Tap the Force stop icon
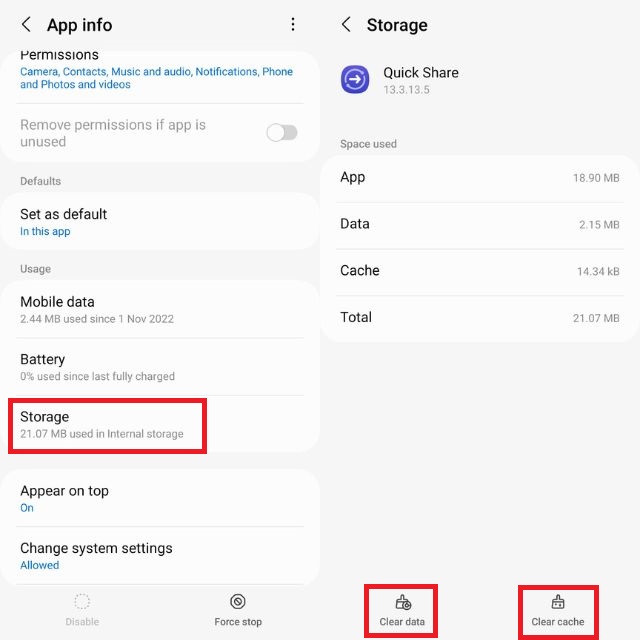This screenshot has width=640, height=640. pos(238,601)
